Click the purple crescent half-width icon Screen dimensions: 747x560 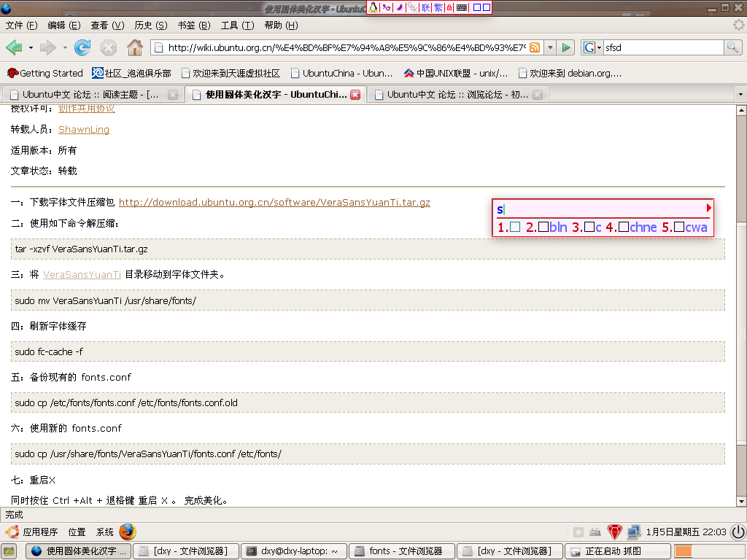point(399,7)
